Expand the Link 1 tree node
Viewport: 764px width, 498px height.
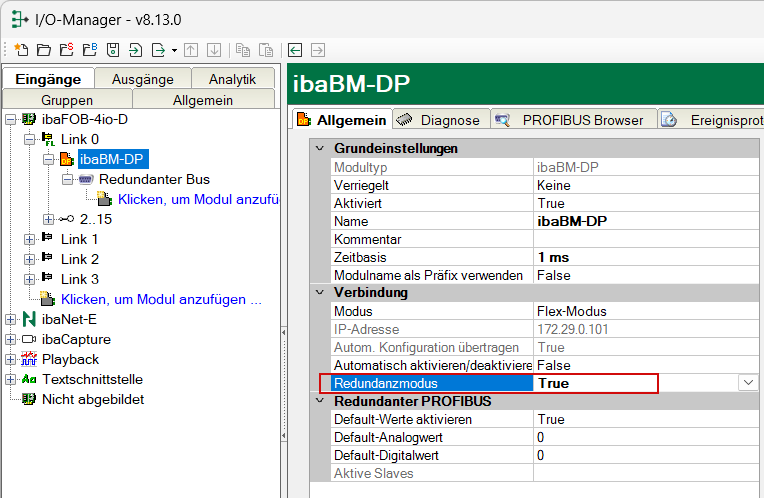pos(29,239)
